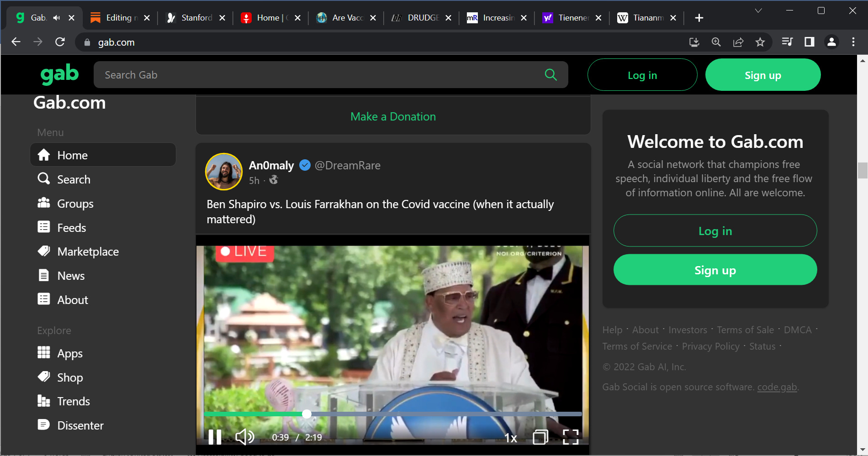Open DMCA footer link

(798, 330)
